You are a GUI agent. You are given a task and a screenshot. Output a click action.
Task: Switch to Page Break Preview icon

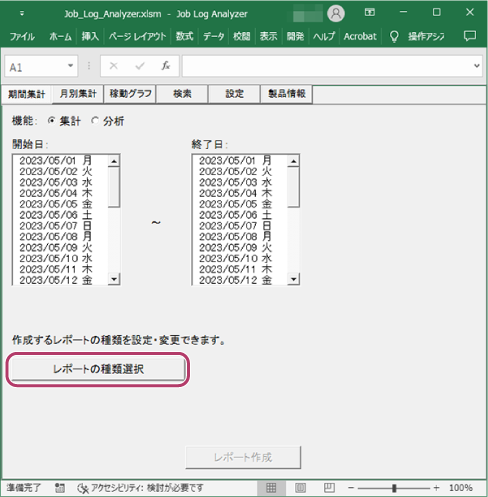coord(329,488)
